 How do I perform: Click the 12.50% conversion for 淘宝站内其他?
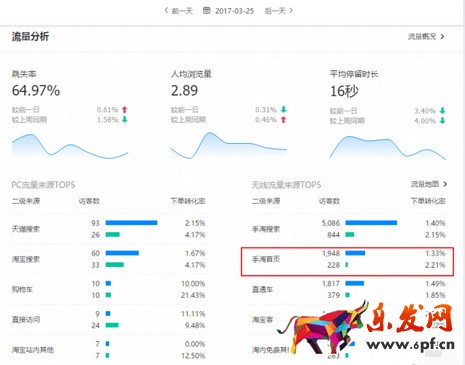[x=193, y=356]
